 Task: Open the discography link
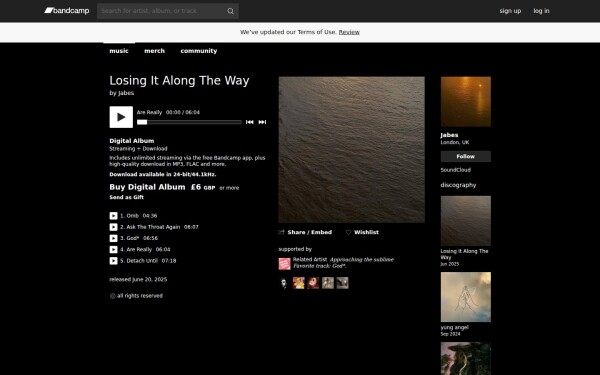click(458, 185)
